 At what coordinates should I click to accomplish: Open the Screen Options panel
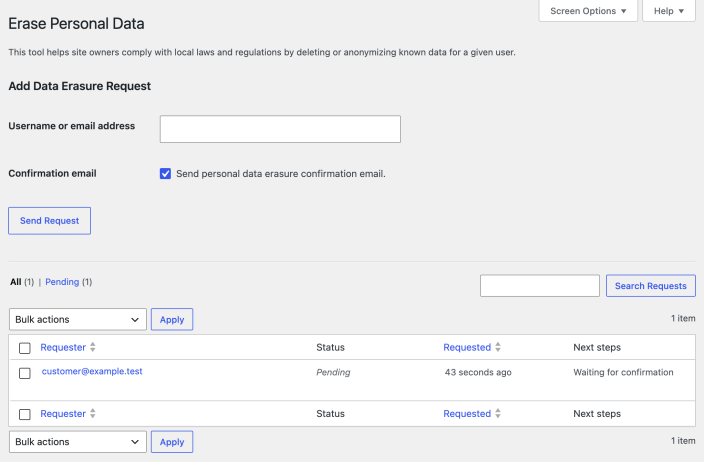tap(588, 11)
